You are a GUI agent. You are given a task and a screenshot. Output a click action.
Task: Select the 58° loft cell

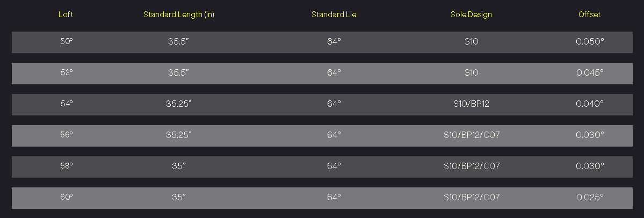pos(66,166)
